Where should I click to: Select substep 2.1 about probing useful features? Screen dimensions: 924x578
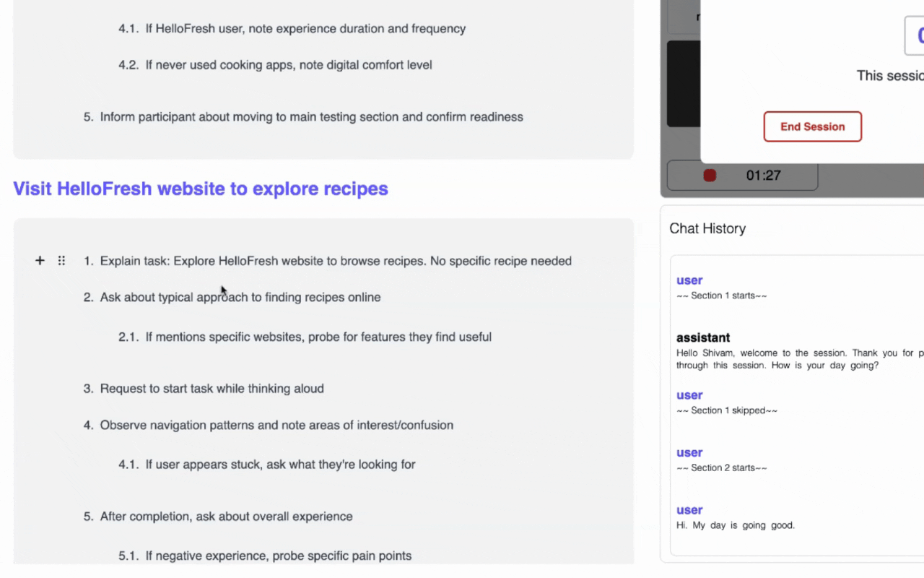319,337
